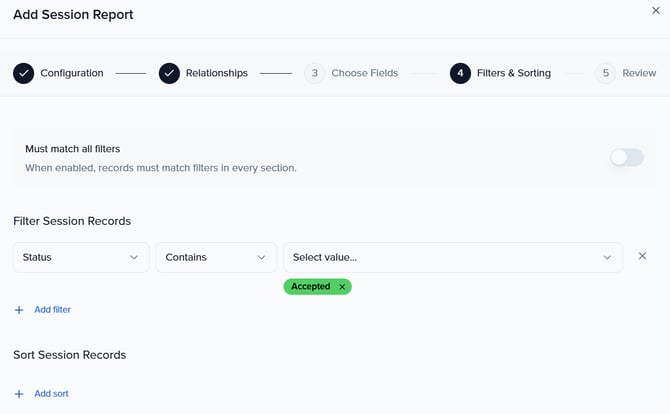Go to the Choose Fields step
This screenshot has height=414, width=670.
coord(364,73)
